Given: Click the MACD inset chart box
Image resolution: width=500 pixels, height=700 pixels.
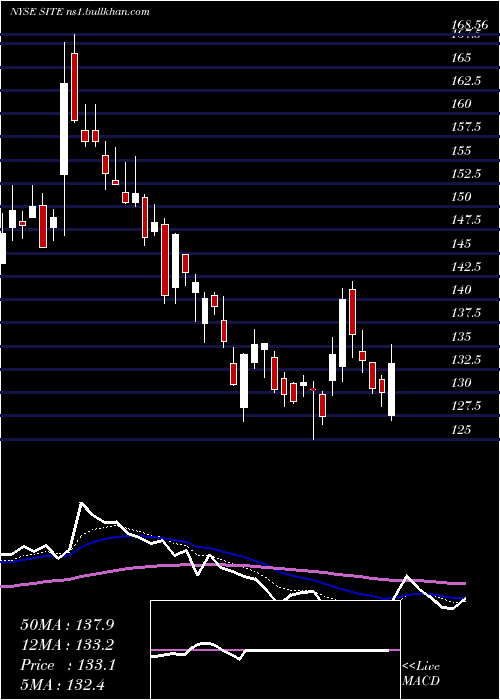Looking at the screenshot, I should click(x=275, y=650).
